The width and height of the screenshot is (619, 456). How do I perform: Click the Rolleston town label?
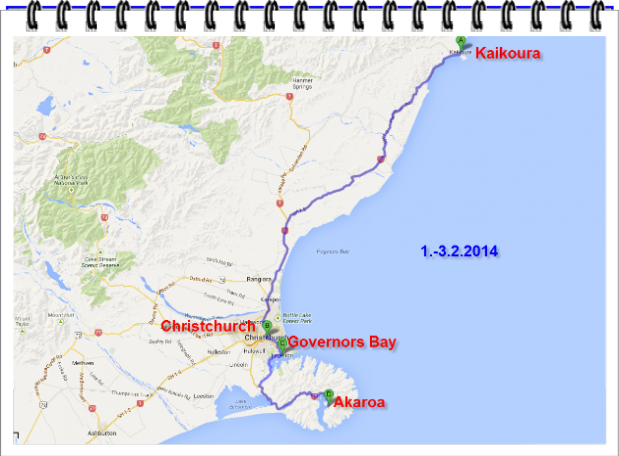(x=218, y=352)
